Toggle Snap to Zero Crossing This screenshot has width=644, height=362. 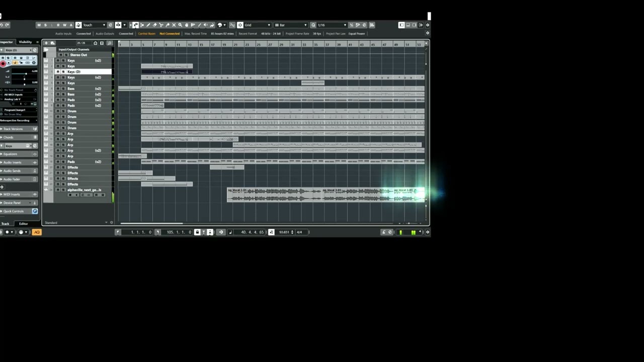click(232, 25)
